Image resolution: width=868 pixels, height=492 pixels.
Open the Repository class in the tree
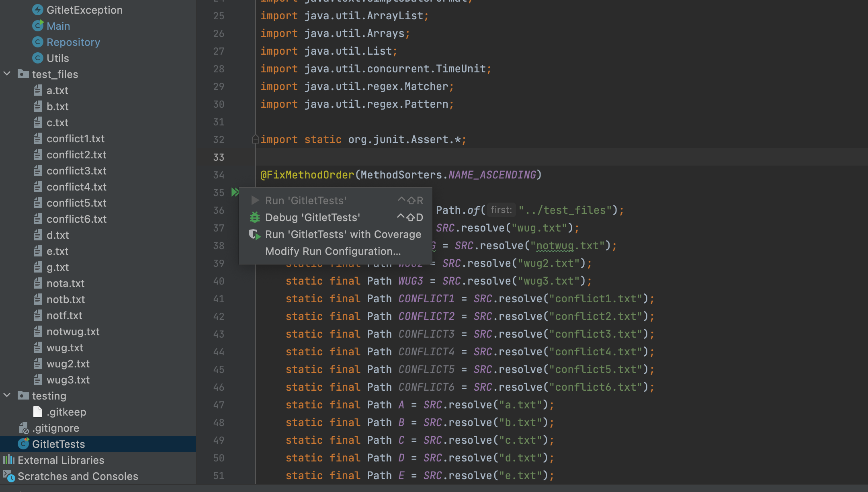click(73, 42)
